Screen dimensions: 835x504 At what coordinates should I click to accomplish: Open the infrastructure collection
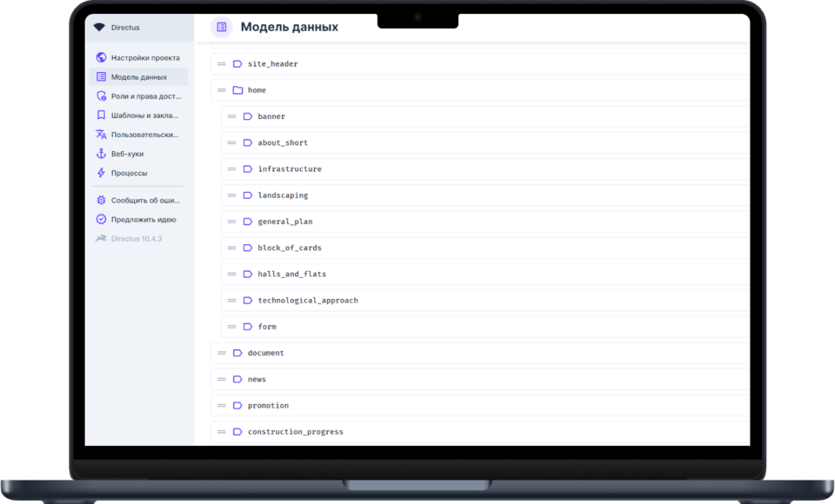[485, 169]
